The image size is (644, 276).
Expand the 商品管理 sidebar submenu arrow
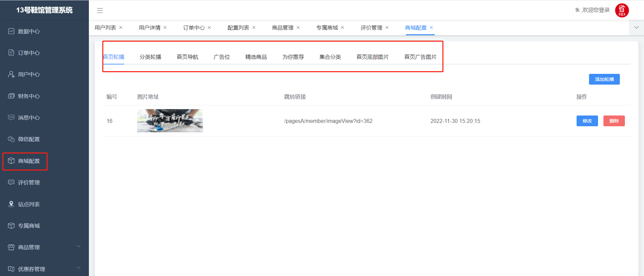pyautogui.click(x=79, y=246)
